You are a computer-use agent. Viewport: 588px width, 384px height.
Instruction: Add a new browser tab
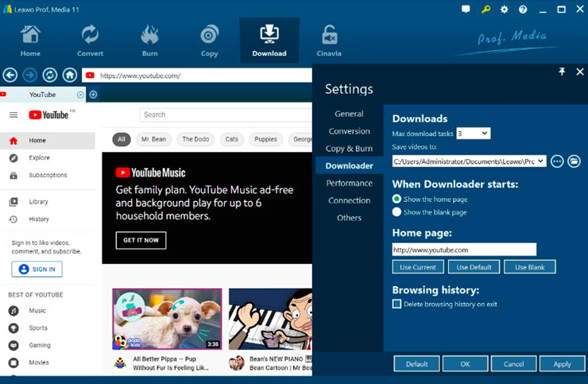[94, 95]
